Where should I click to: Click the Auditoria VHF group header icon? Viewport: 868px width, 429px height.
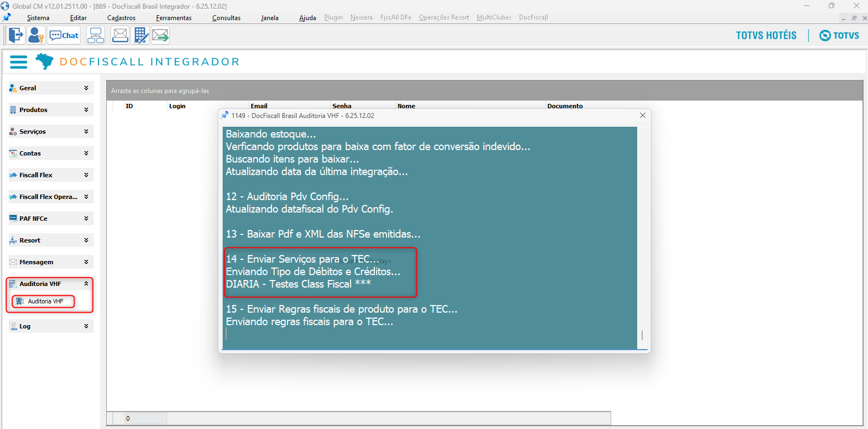pos(13,284)
